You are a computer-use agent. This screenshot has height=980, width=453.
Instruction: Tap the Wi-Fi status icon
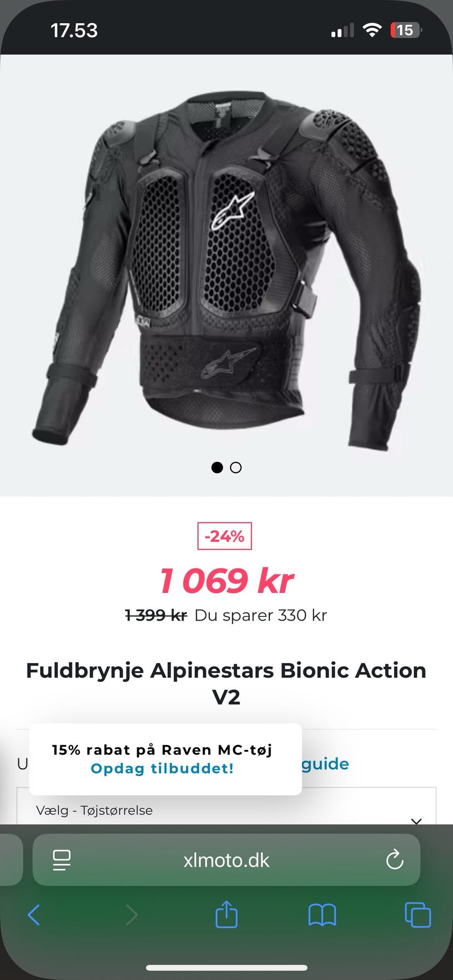click(372, 30)
